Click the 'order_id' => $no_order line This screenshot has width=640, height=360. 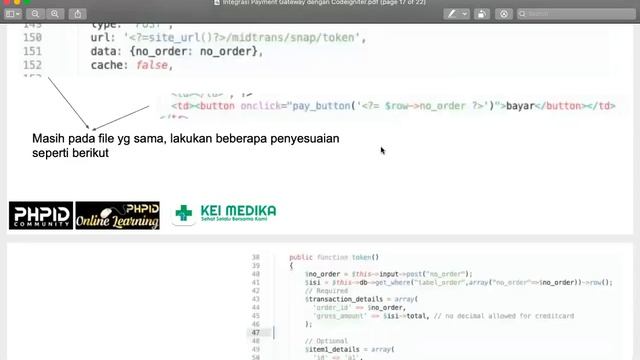[x=359, y=307]
